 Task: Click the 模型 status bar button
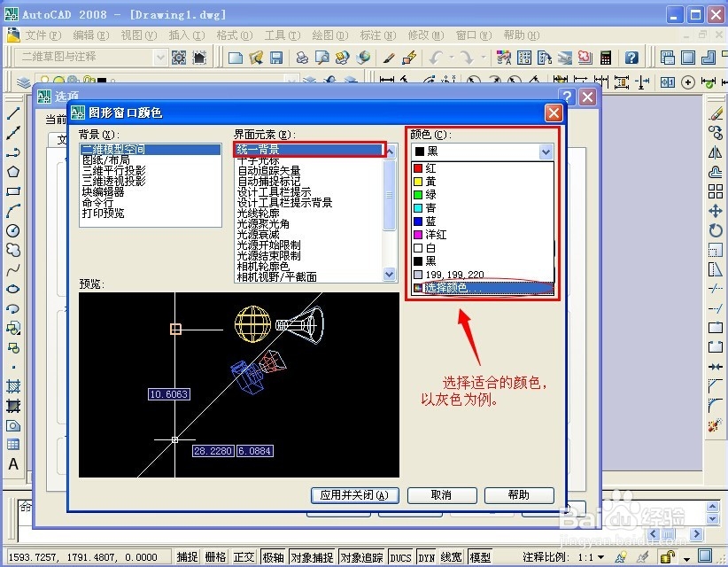480,556
